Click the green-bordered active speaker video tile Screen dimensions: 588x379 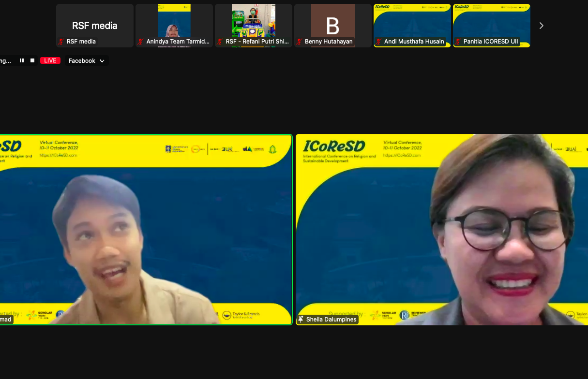click(x=146, y=230)
